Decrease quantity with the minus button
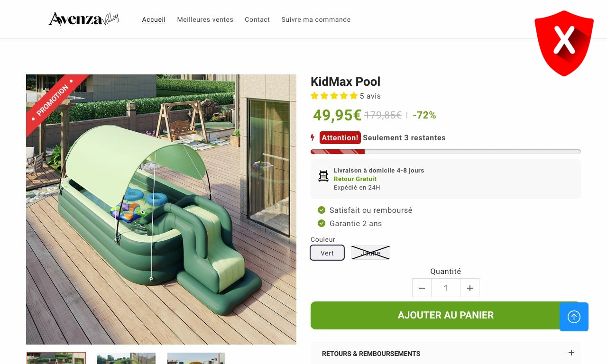The image size is (607, 364). [422, 288]
